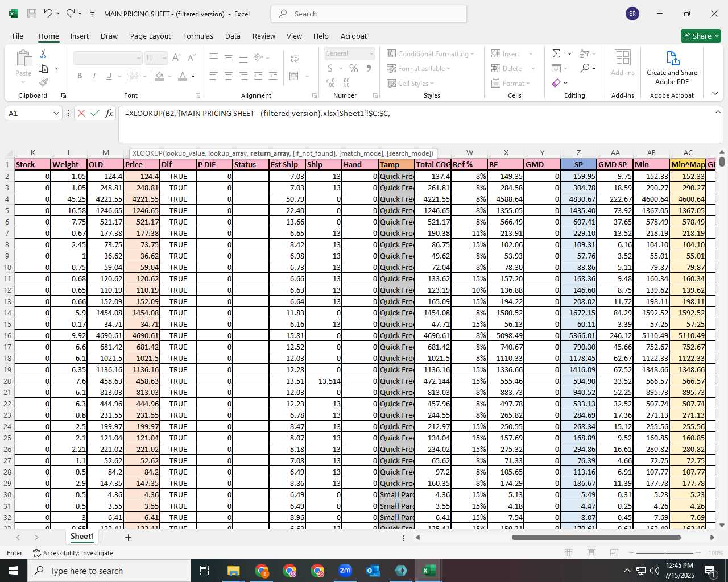Click the zoom slider in the status bar

[665, 553]
